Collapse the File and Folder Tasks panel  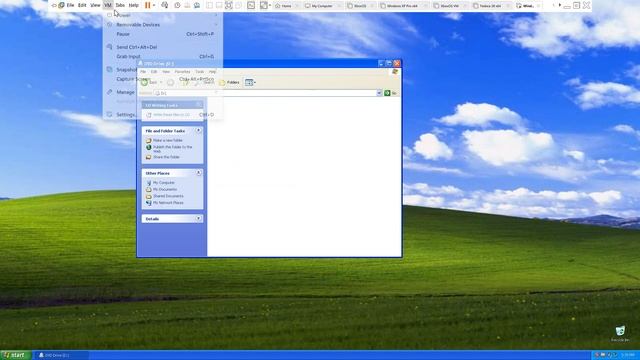click(198, 131)
